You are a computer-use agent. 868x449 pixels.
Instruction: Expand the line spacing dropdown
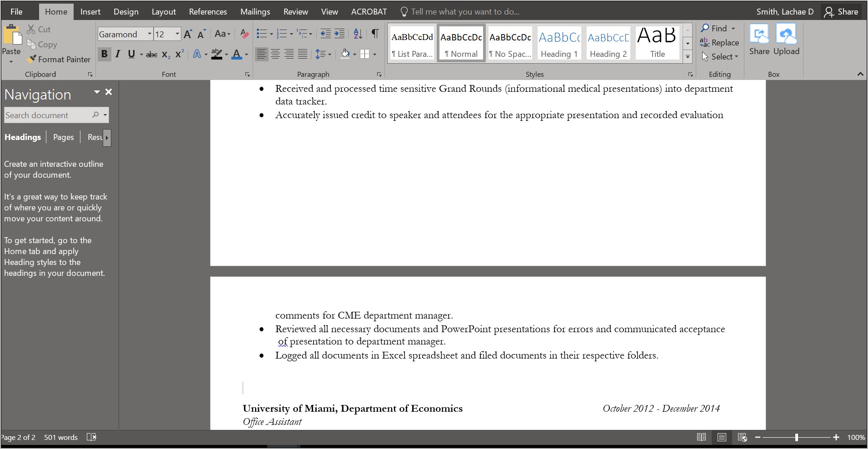(x=329, y=55)
